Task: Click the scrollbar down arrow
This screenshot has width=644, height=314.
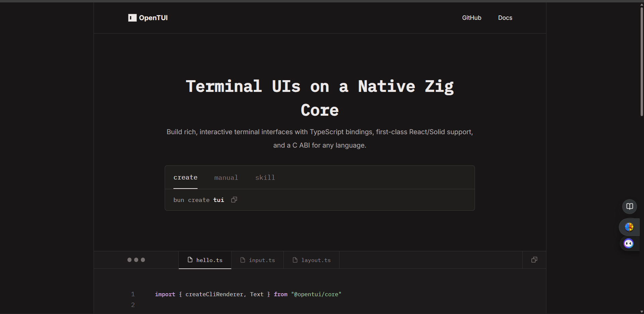Action: 642,312
